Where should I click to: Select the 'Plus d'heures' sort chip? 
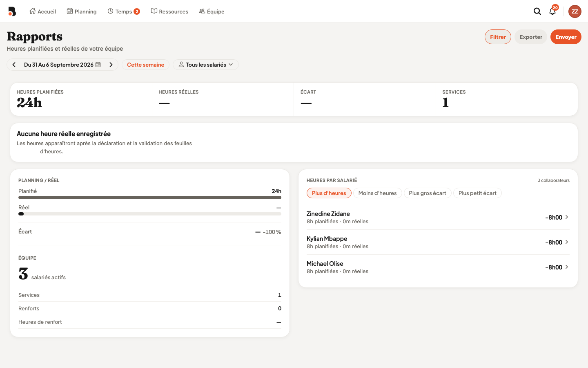click(x=329, y=193)
